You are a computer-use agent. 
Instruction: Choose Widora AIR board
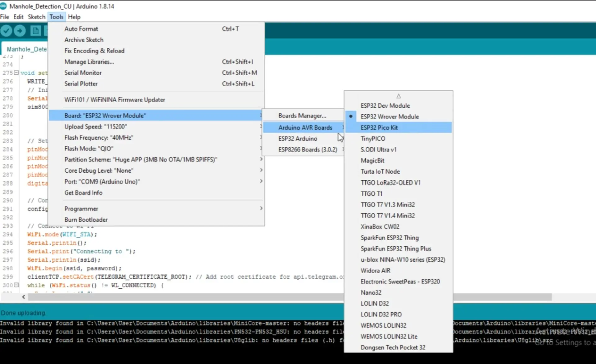click(x=399, y=270)
